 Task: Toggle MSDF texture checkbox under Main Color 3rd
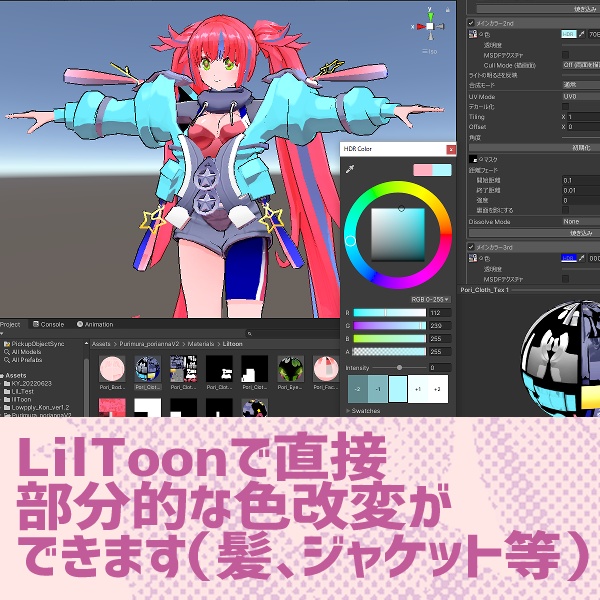[565, 279]
